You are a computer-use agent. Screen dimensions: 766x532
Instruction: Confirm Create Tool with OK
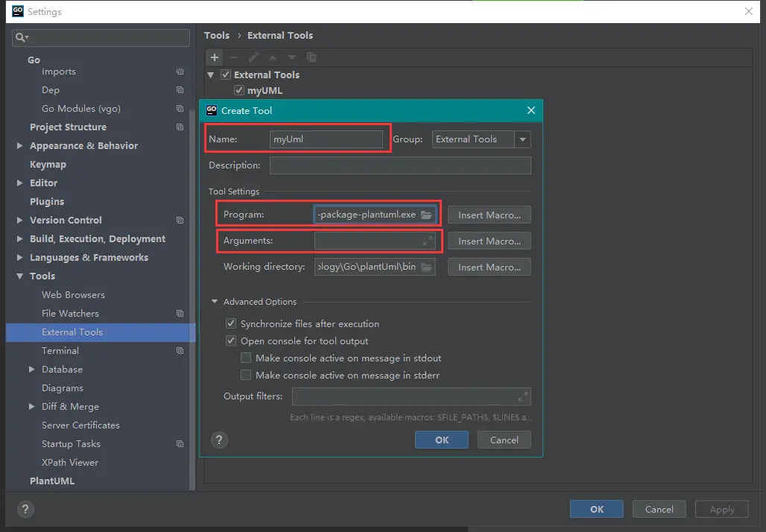pyautogui.click(x=442, y=440)
